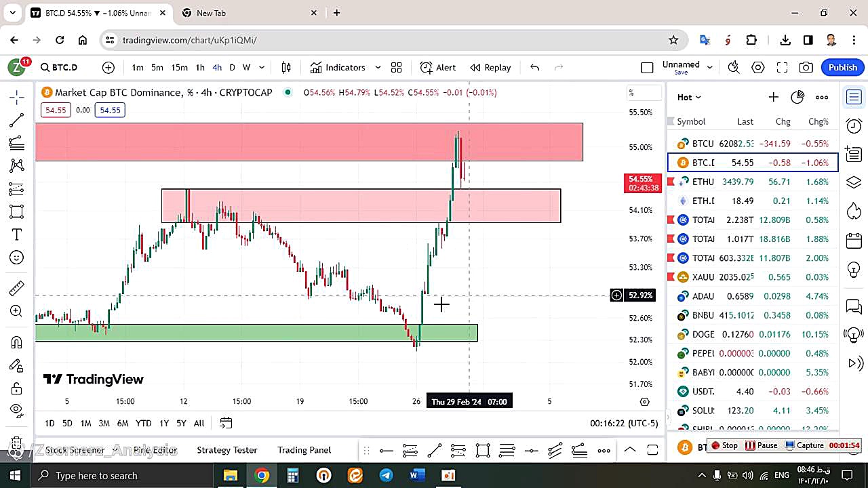The height and width of the screenshot is (488, 868).
Task: Open go to date calendar
Action: click(x=226, y=423)
